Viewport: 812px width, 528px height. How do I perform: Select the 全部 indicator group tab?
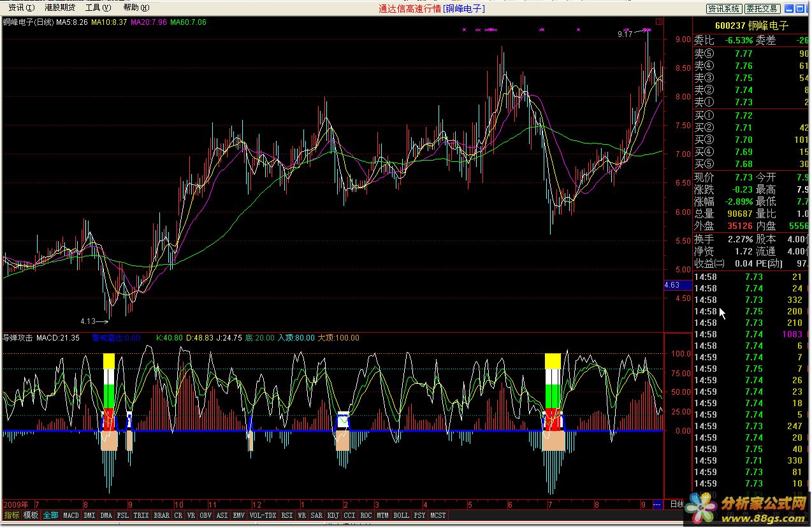(50, 515)
